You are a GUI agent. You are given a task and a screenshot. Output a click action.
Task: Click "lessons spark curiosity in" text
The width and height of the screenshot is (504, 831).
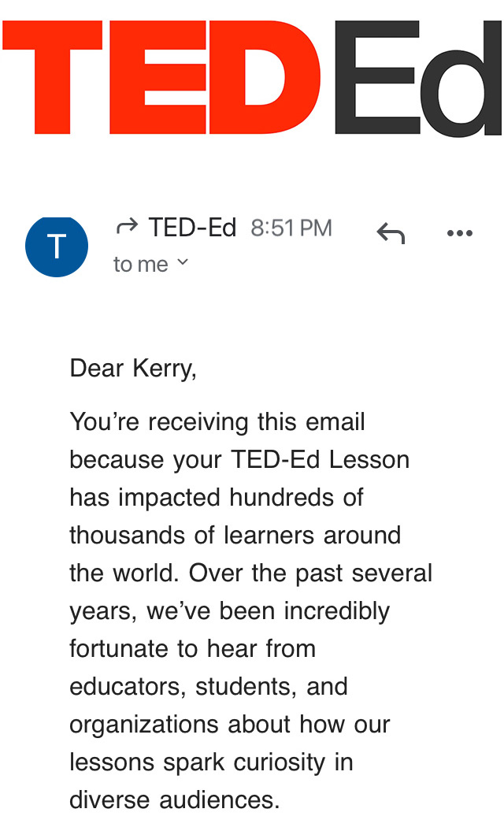click(211, 762)
